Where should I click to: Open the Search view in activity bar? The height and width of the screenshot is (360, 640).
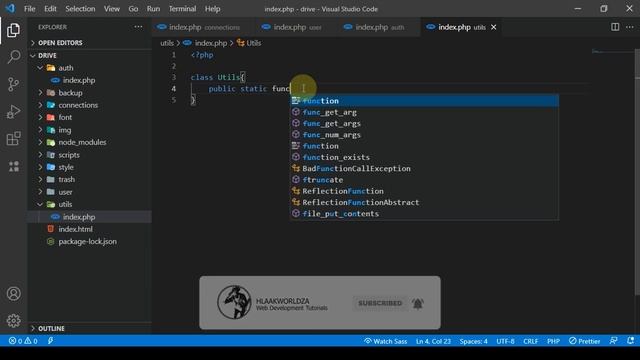tap(13, 57)
